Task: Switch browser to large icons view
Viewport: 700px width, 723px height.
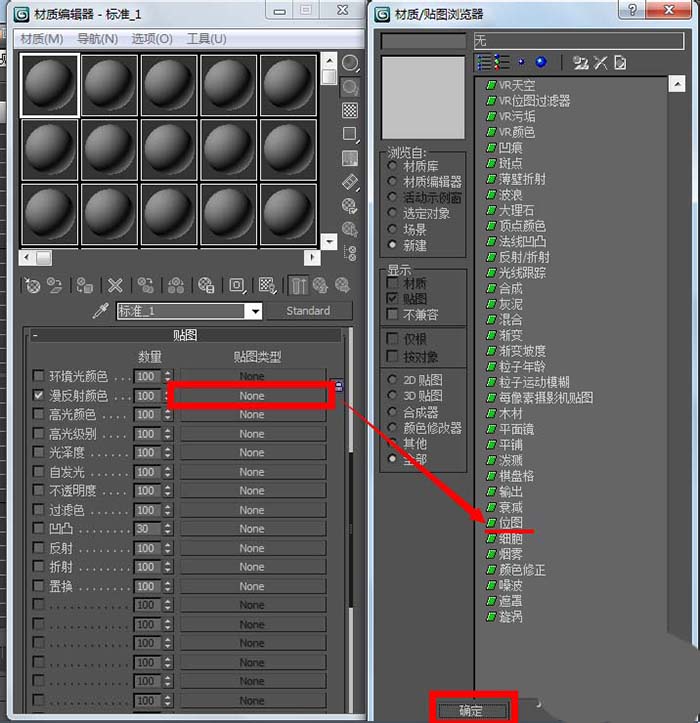Action: [541, 62]
